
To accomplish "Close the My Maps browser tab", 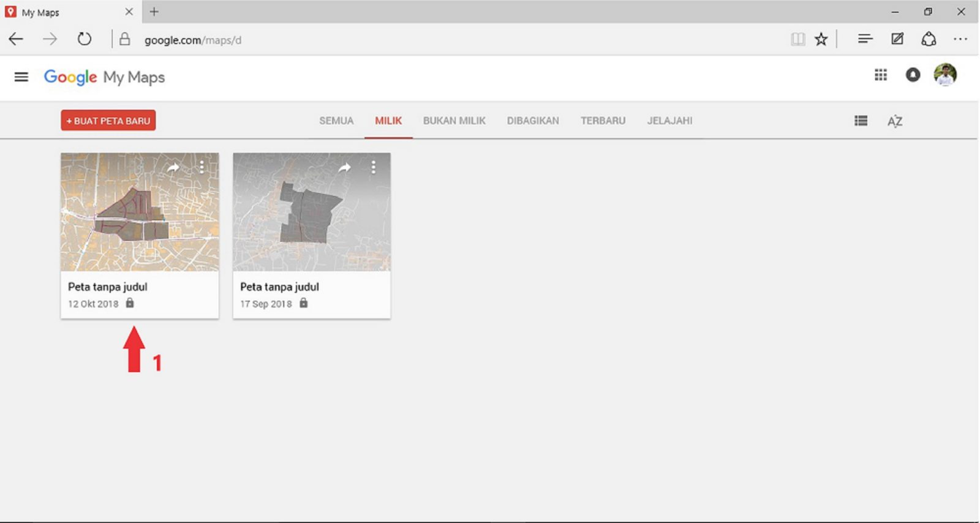I will coord(129,12).
